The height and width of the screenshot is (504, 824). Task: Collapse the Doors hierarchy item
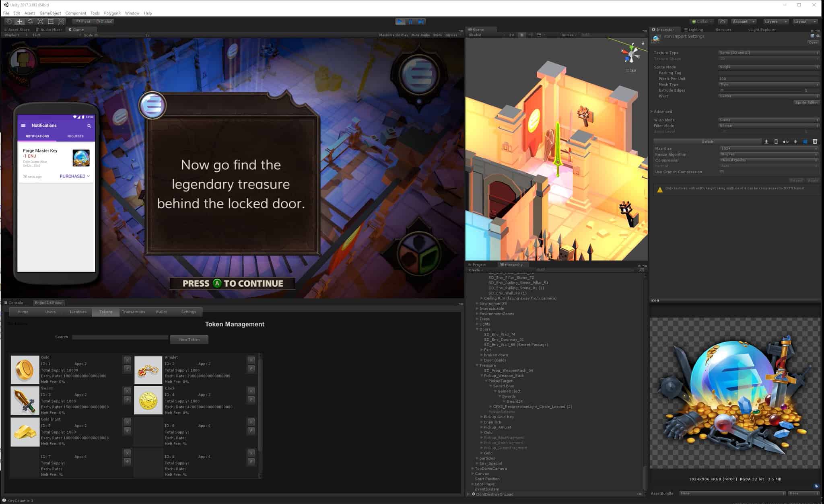[477, 329]
